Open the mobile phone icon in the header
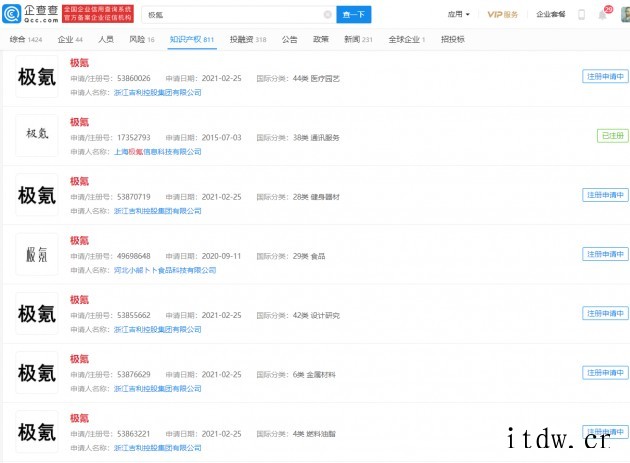 pos(581,15)
